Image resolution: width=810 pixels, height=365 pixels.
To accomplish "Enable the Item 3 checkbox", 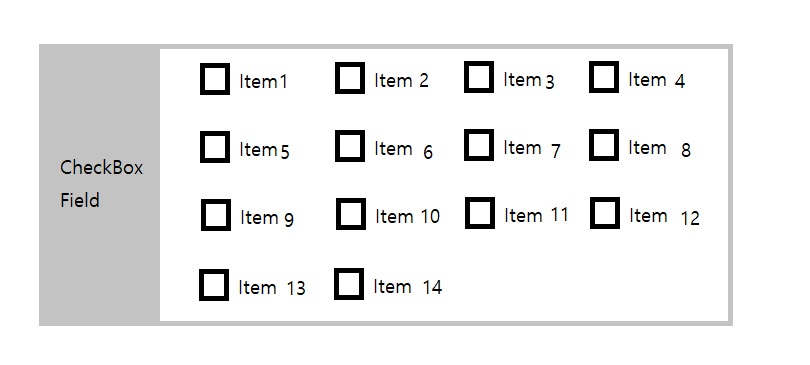I will tap(479, 77).
